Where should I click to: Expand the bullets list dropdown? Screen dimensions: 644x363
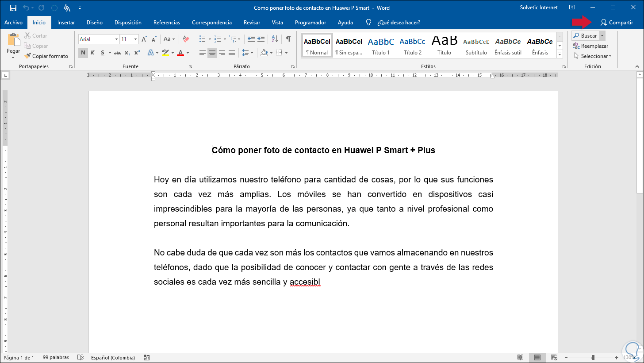(x=211, y=39)
